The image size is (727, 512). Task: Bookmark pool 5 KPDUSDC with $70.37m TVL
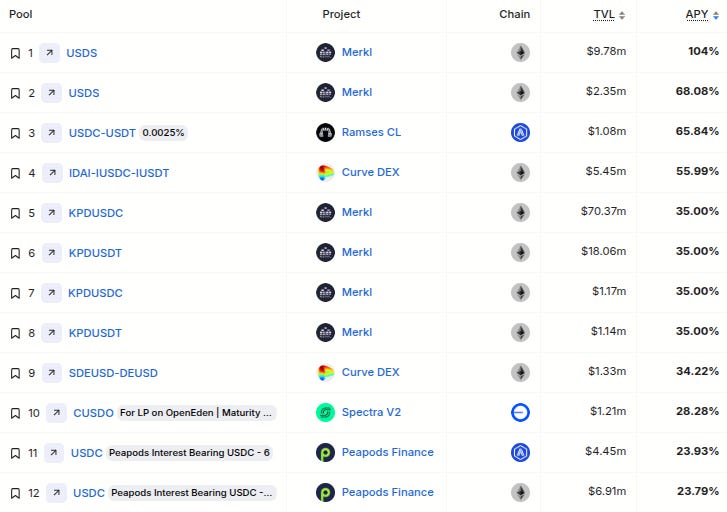click(x=15, y=213)
